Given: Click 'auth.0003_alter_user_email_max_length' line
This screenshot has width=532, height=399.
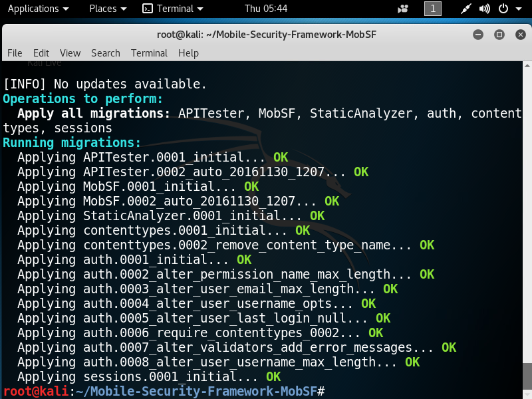Looking at the screenshot, I should (207, 289).
